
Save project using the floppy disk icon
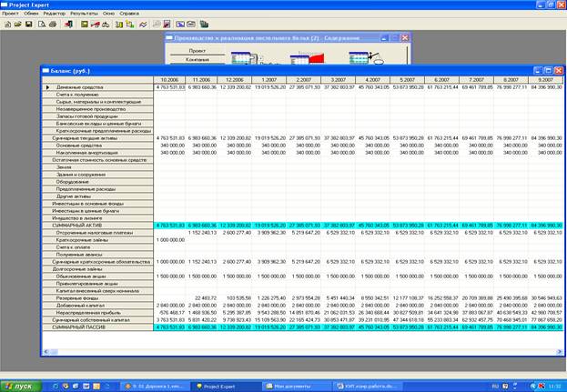pos(28,24)
